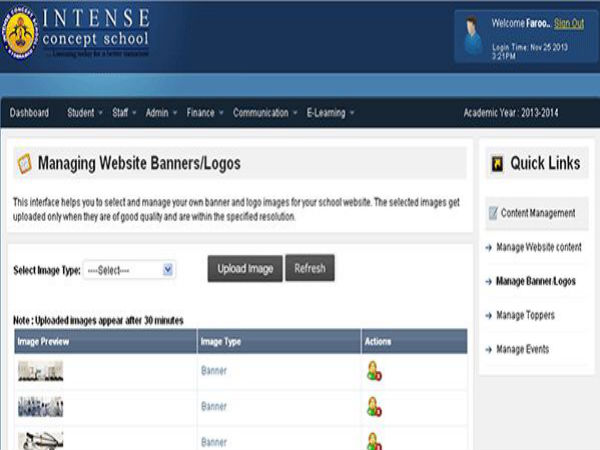Open the Communication menu
This screenshot has width=600, height=450.
(x=265, y=113)
